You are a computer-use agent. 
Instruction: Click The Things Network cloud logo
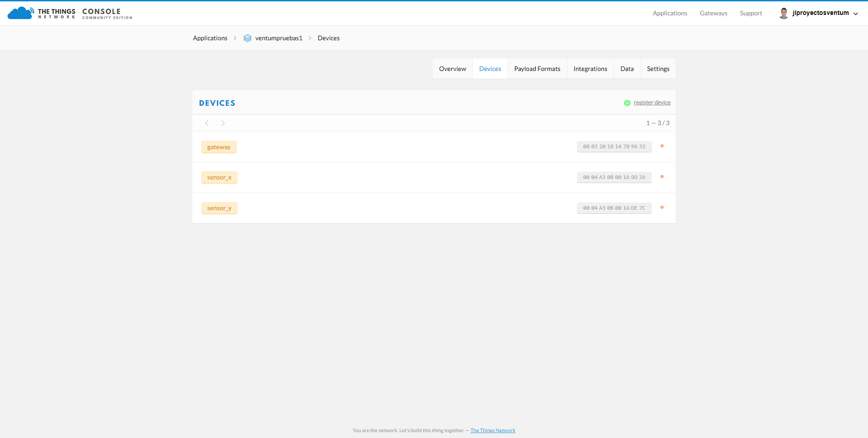click(20, 13)
